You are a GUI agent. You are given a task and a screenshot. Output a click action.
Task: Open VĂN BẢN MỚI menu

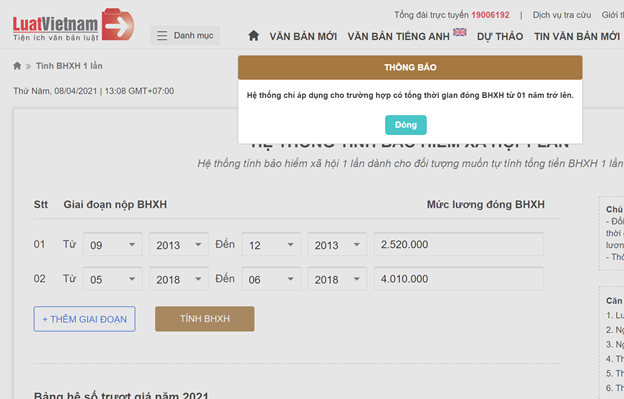pos(303,37)
